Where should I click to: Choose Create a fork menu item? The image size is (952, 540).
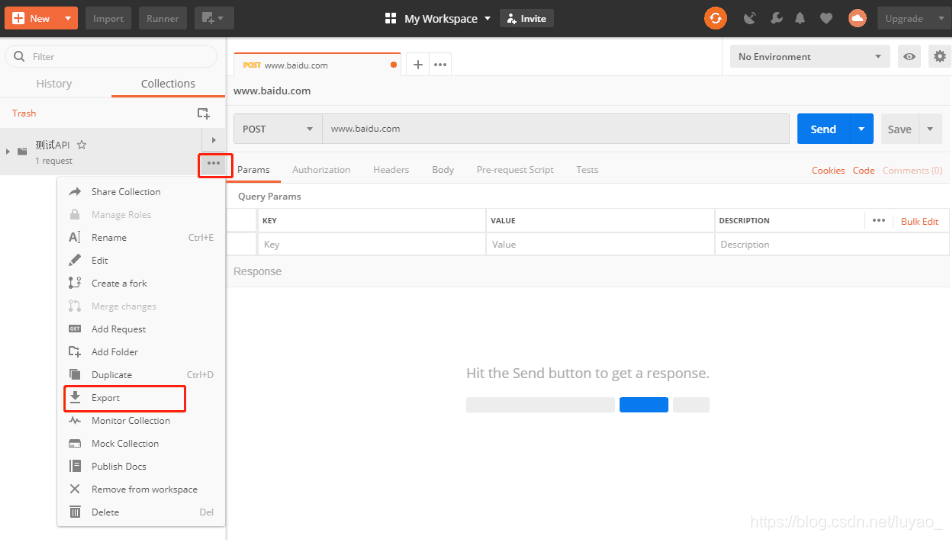click(141, 284)
